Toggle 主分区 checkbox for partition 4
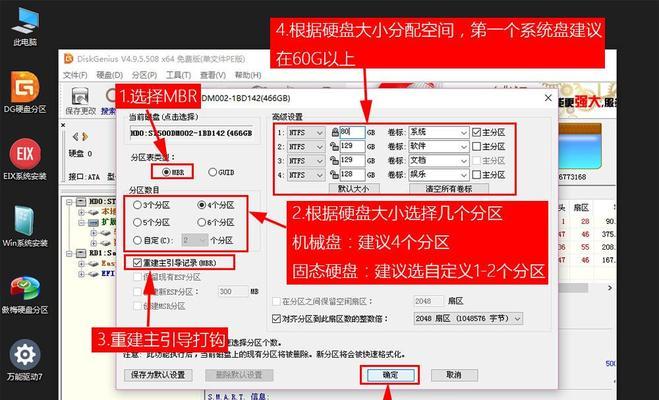 coord(476,175)
